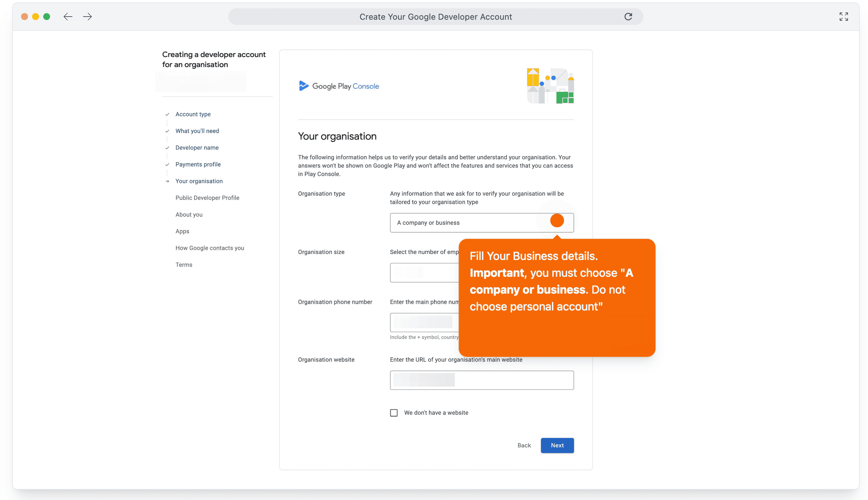Click the green macOS window button
The image size is (868, 500).
47,17
